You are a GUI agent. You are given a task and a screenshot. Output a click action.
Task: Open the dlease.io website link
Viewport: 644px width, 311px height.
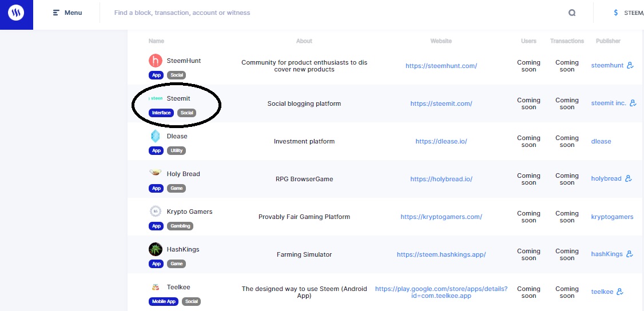441,141
